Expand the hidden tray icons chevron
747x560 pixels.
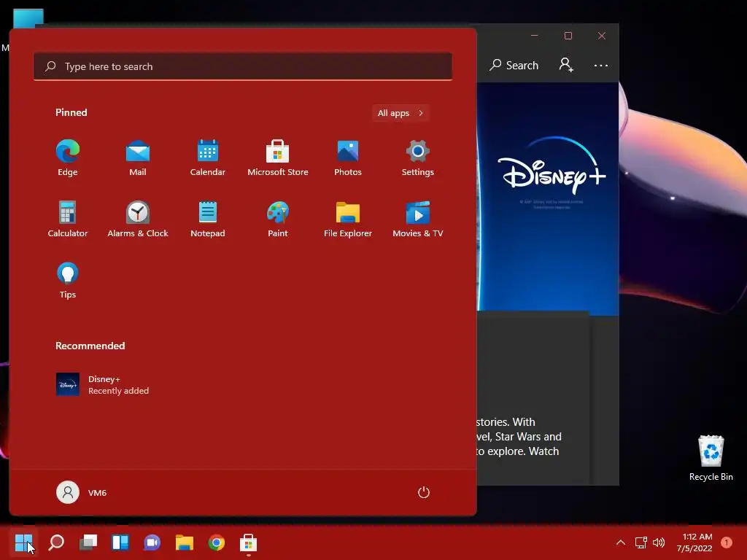click(x=621, y=542)
